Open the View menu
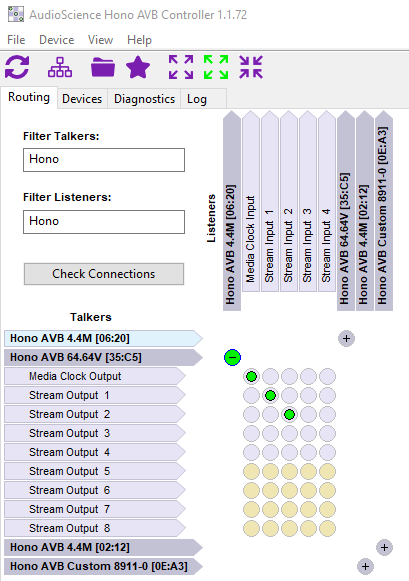The height and width of the screenshot is (581, 409). (100, 40)
